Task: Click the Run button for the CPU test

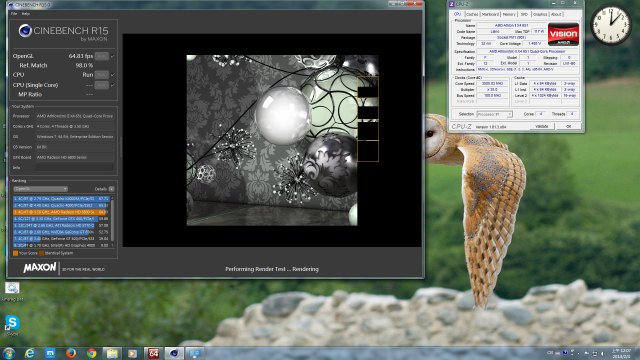Action: click(x=102, y=75)
